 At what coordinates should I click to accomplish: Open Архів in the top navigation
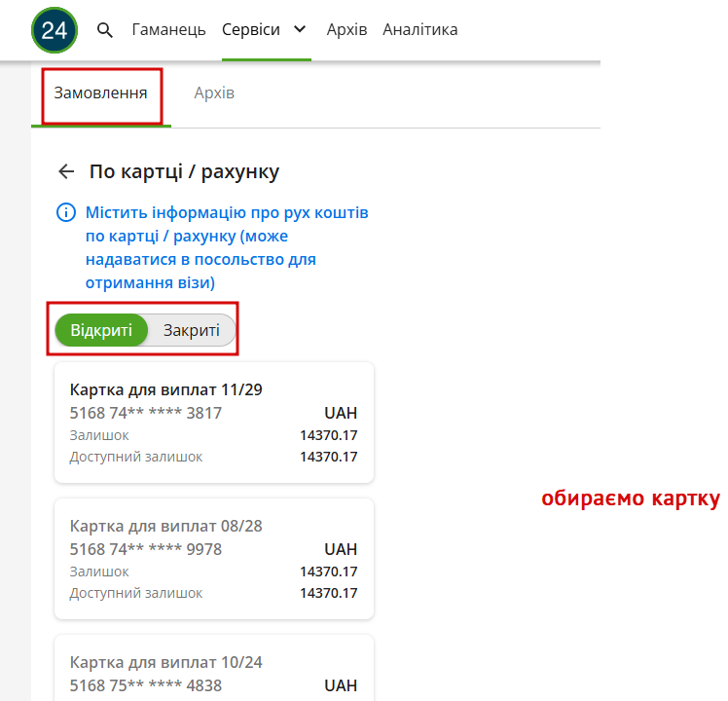[x=346, y=30]
